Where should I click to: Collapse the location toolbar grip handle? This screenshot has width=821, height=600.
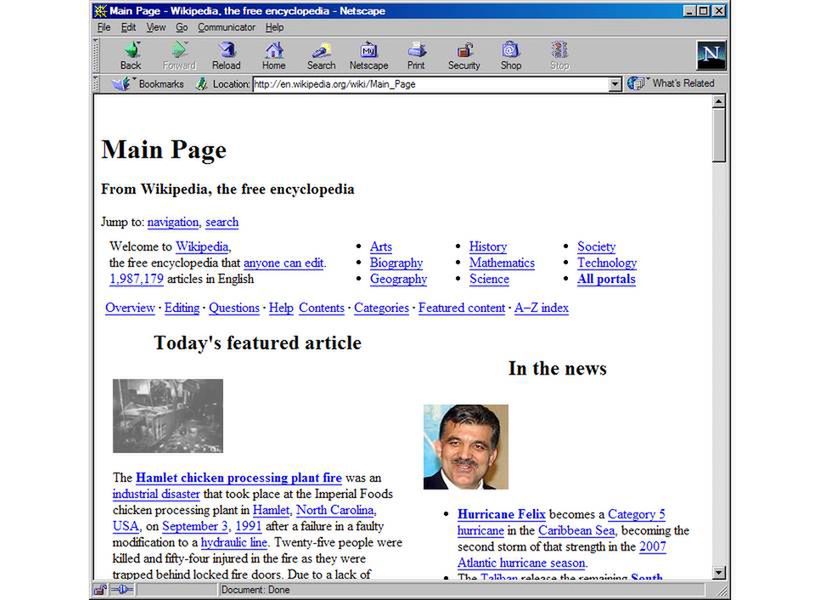[96, 84]
